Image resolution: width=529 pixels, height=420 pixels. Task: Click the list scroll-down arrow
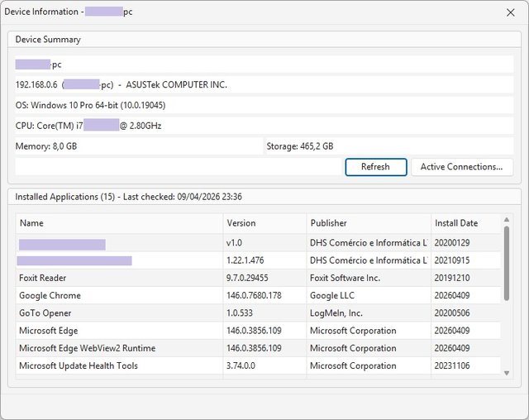(x=507, y=373)
